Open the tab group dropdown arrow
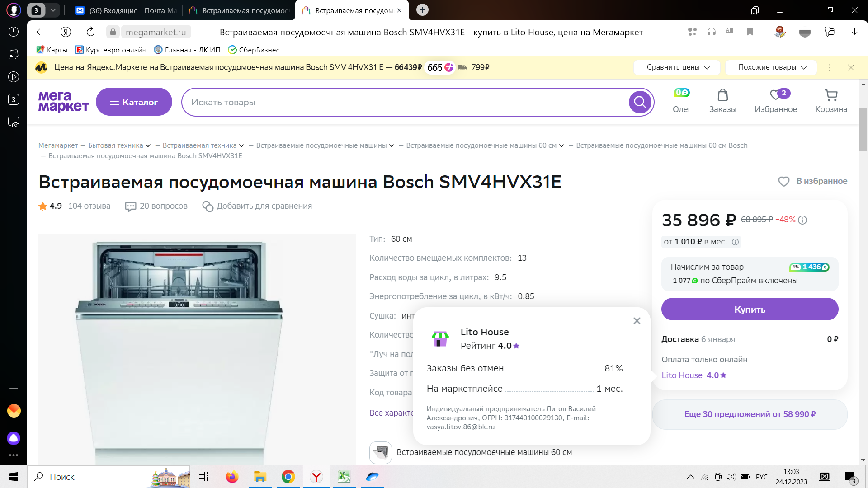This screenshot has width=868, height=488. [53, 10]
